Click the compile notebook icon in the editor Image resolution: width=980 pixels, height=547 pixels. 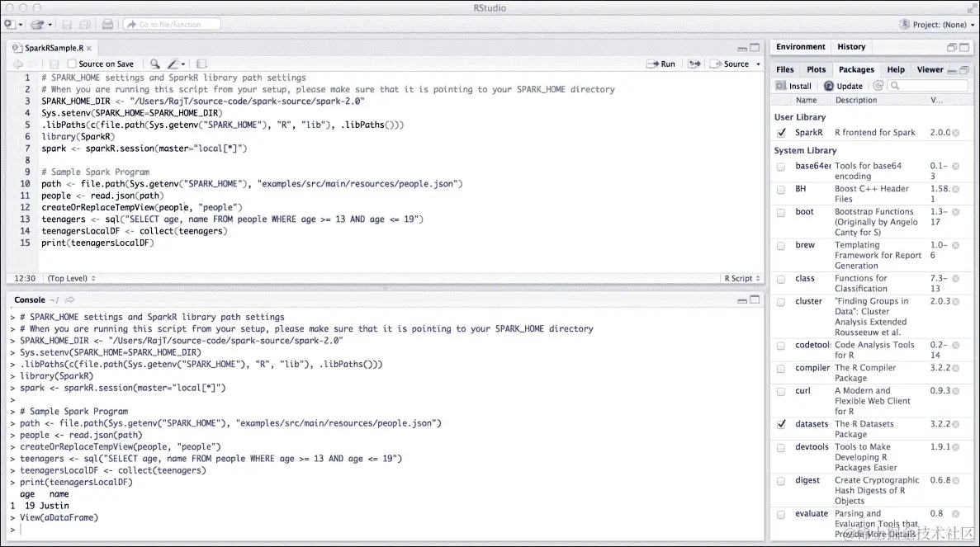click(x=201, y=64)
